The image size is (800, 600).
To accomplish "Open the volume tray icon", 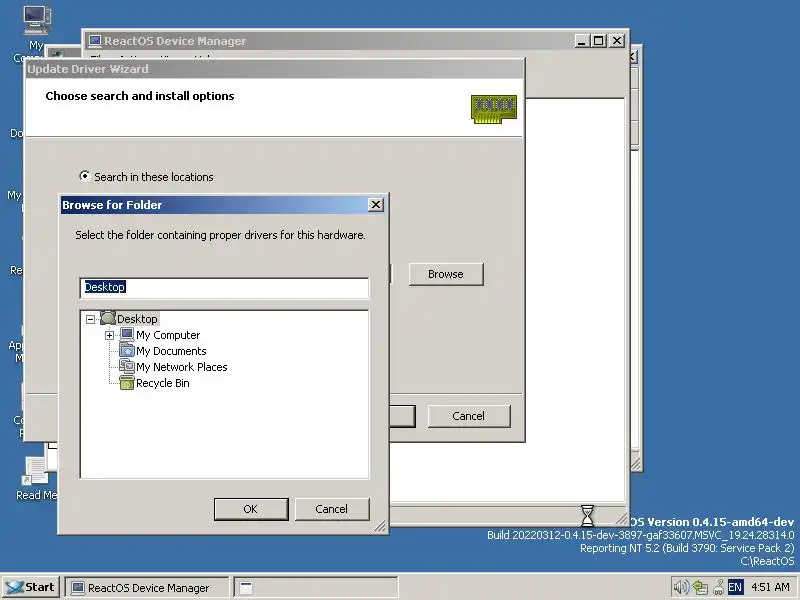I will tap(681, 587).
